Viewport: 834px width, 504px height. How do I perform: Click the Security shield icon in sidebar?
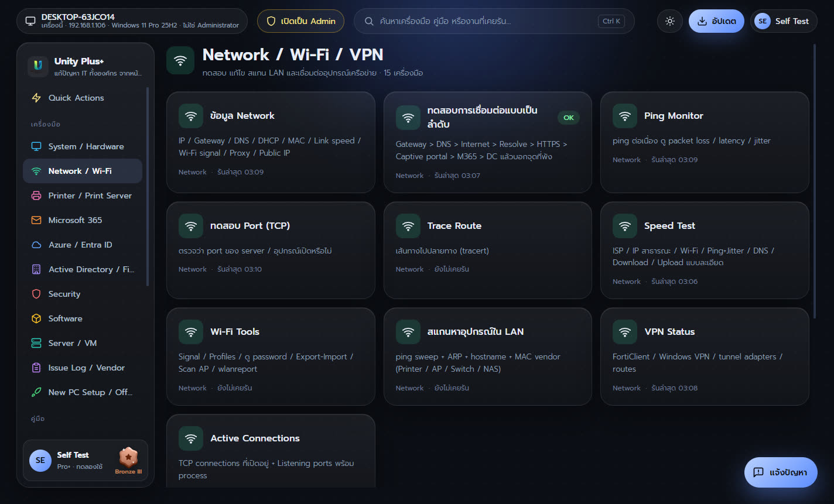click(36, 294)
